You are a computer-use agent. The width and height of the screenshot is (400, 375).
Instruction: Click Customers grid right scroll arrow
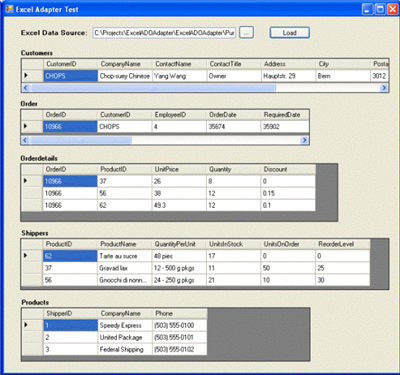click(384, 88)
